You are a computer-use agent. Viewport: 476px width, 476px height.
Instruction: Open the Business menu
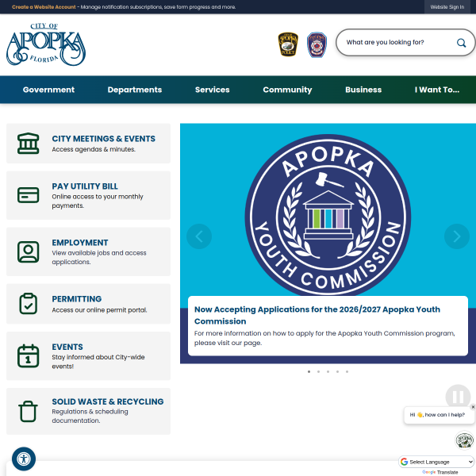point(363,90)
